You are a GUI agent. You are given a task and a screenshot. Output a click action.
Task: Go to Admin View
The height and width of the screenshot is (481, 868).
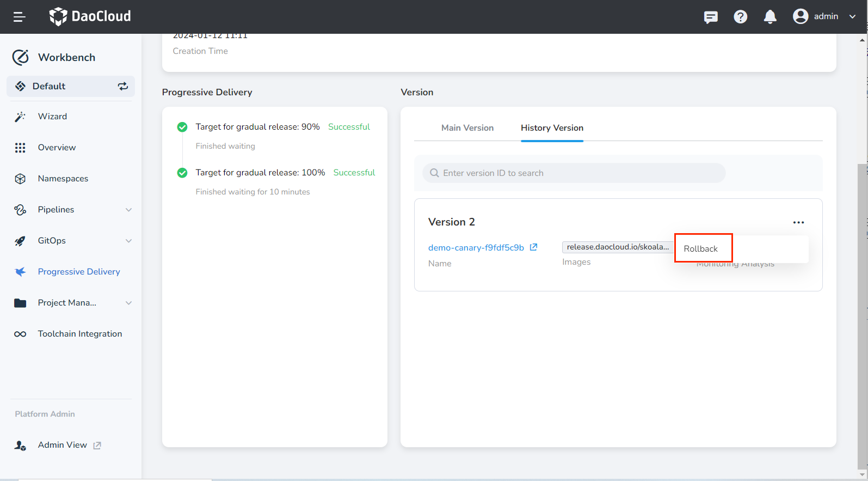tap(63, 445)
